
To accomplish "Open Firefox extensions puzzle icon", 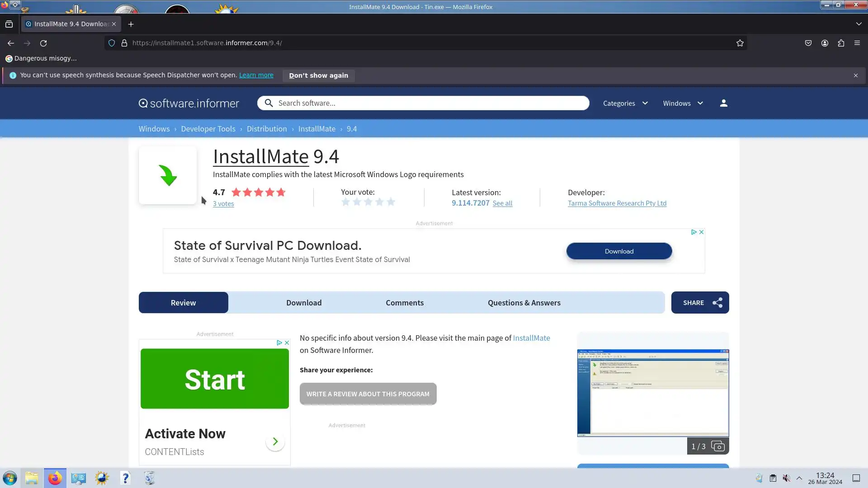I will (841, 43).
